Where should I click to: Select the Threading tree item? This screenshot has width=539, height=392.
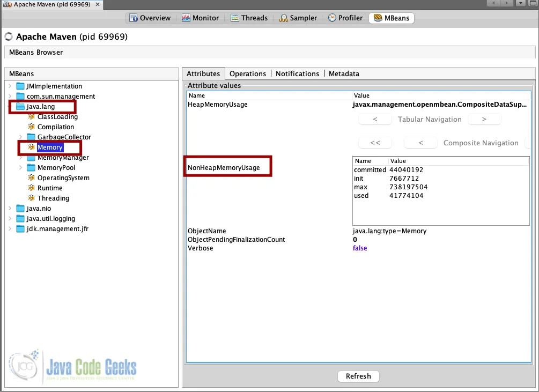click(53, 198)
